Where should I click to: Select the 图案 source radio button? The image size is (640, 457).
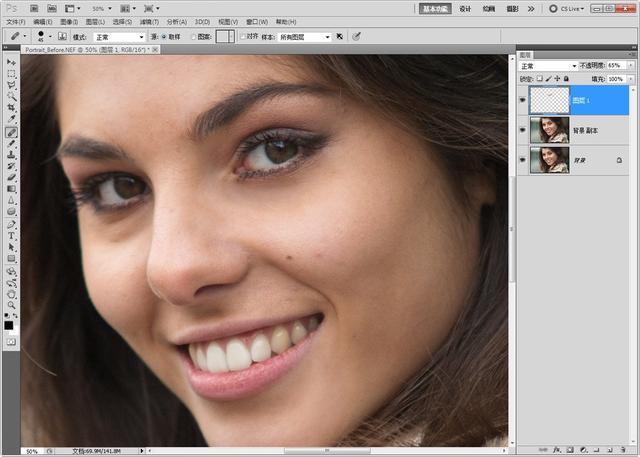[193, 37]
